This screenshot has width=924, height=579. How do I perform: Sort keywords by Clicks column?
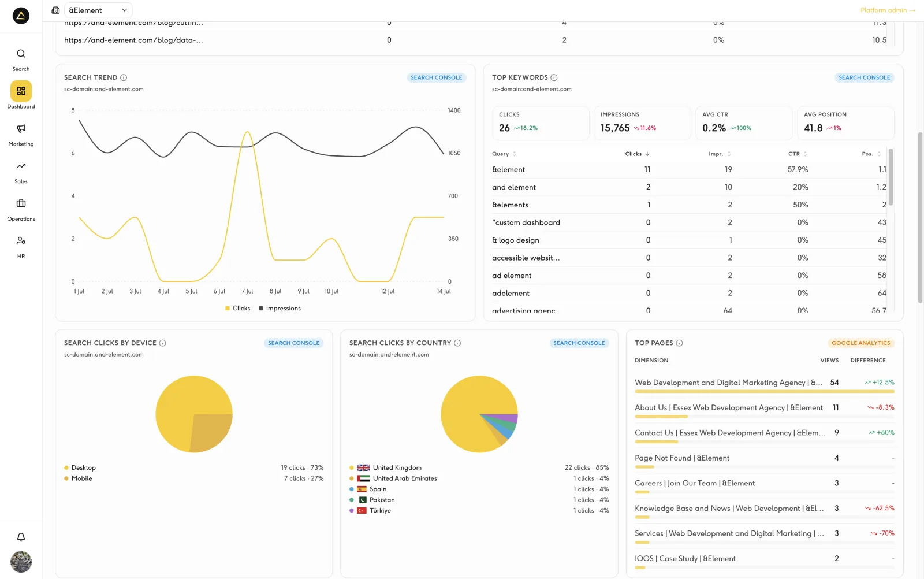pos(638,154)
